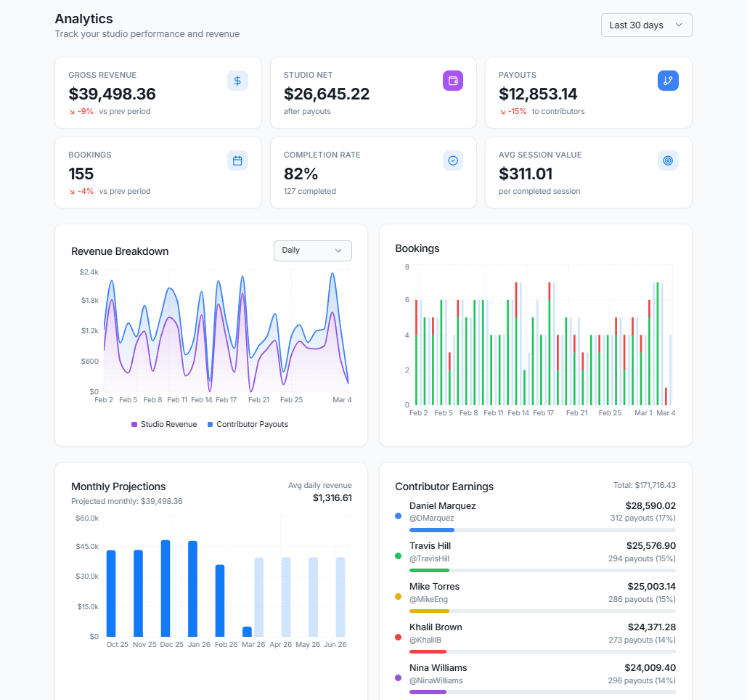Click the $1,316.61 avg daily revenue figure
Viewport: 747px width, 700px height.
332,498
